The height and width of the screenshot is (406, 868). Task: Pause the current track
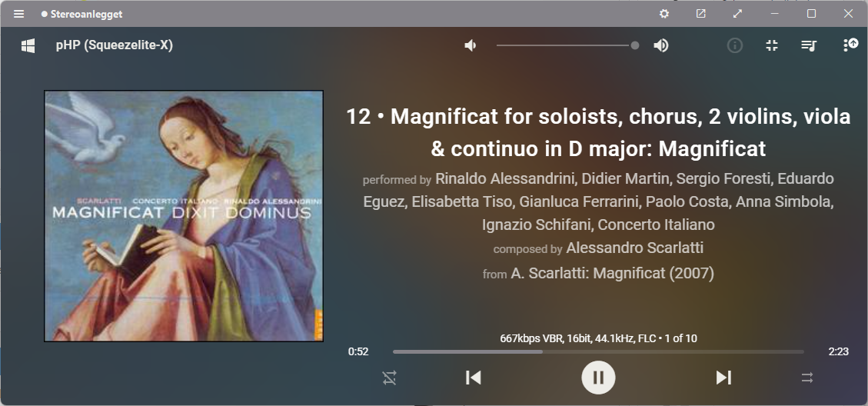click(x=598, y=378)
